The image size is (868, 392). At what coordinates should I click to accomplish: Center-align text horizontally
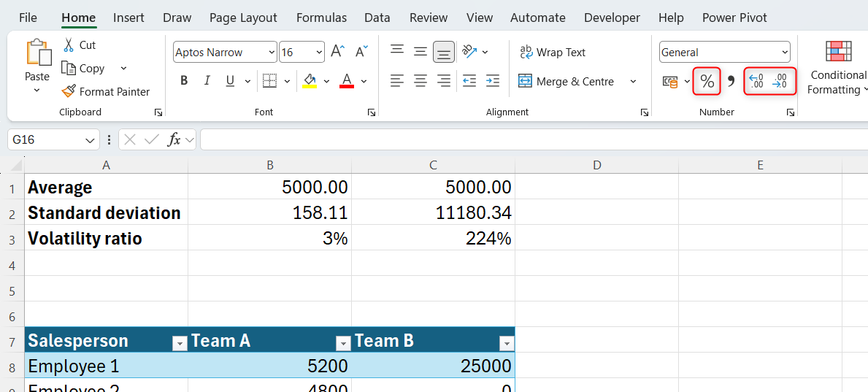(x=420, y=81)
